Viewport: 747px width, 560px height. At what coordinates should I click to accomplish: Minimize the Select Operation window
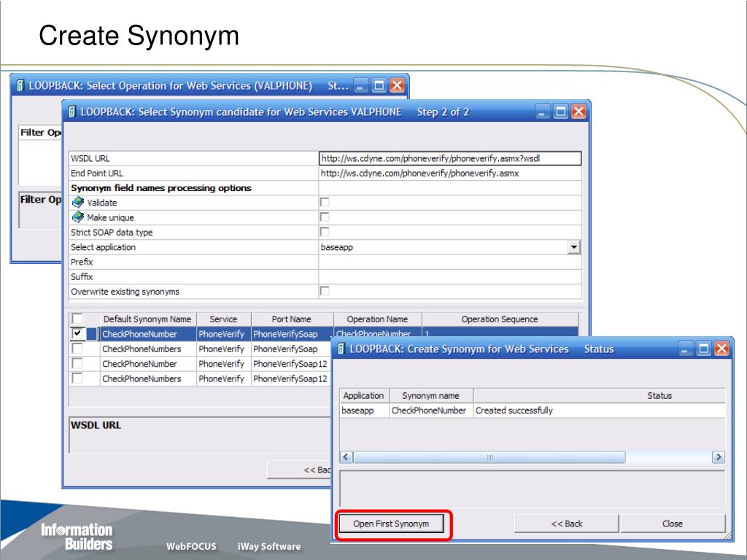360,85
